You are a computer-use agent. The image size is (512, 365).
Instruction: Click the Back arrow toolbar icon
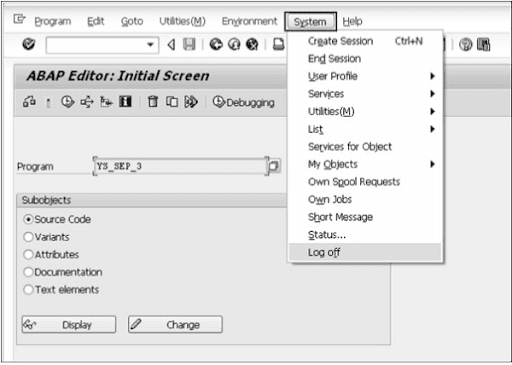pos(171,44)
